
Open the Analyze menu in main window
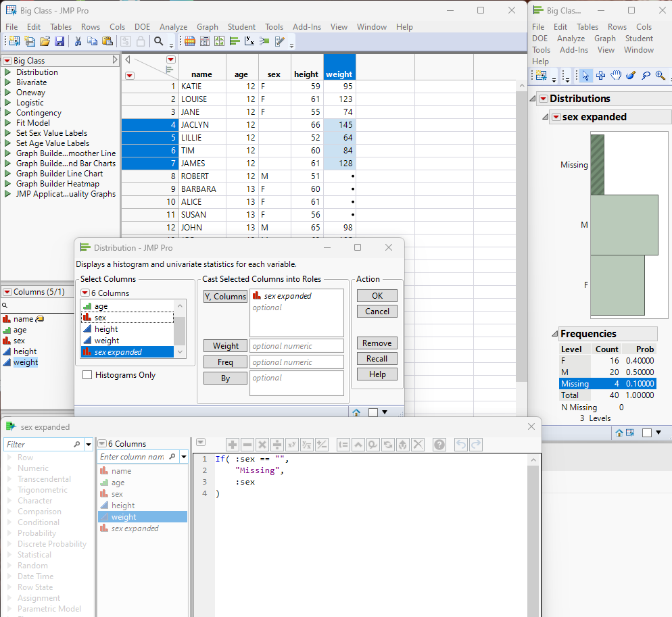tap(173, 27)
